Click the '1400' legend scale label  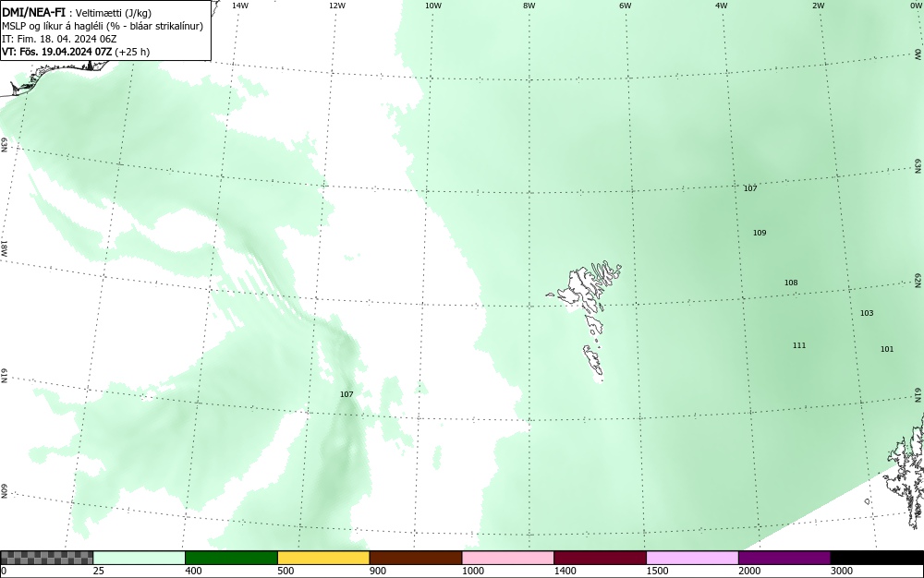(x=565, y=571)
